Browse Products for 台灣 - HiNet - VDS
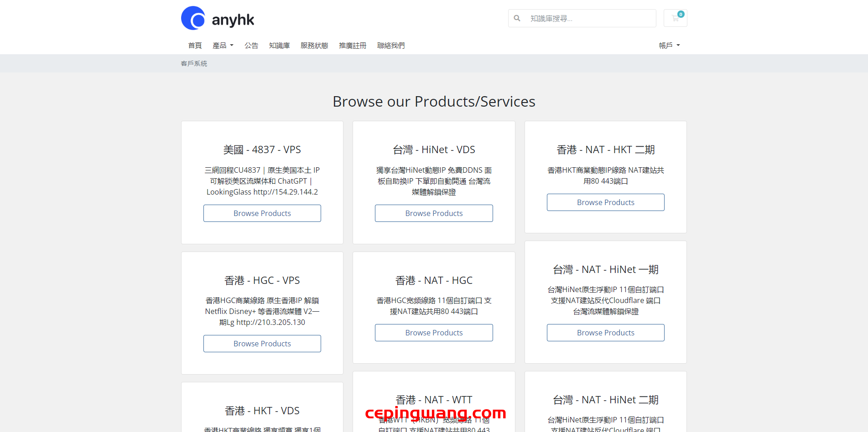Viewport: 868px width, 432px height. pyautogui.click(x=434, y=213)
